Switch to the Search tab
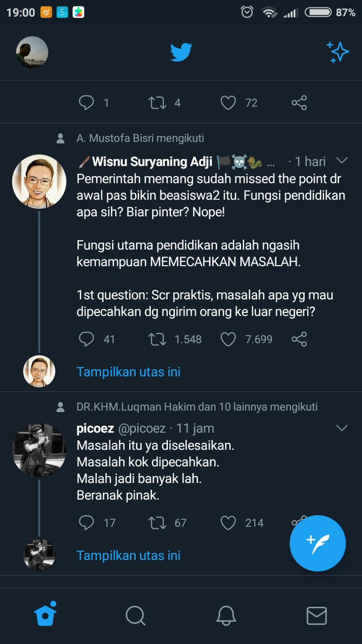 tap(136, 615)
